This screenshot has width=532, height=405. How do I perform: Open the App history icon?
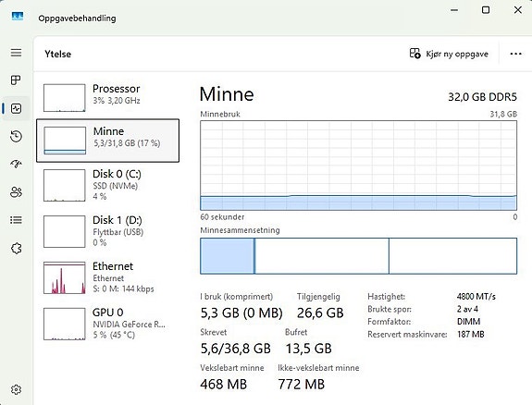tap(16, 136)
